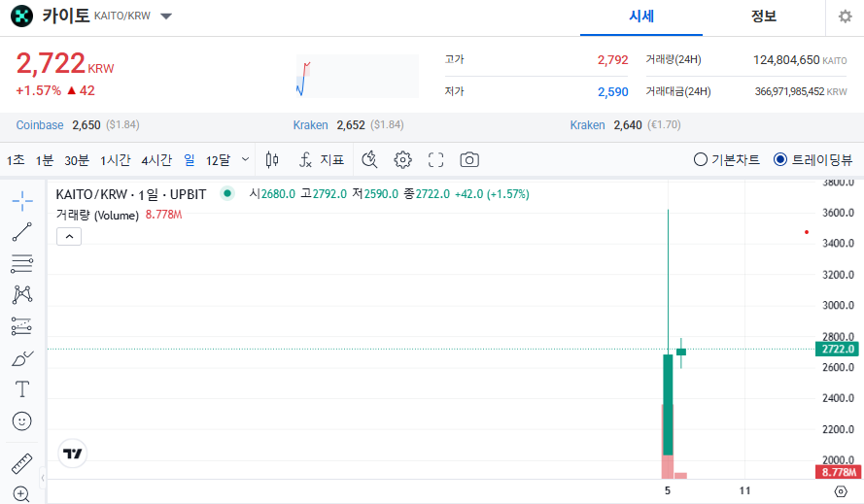Select the 1초 timeframe

(16, 160)
